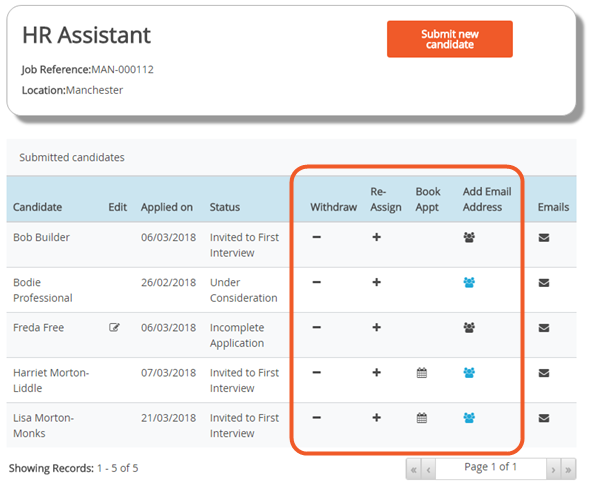Add email address for Bodie Professional

(469, 282)
